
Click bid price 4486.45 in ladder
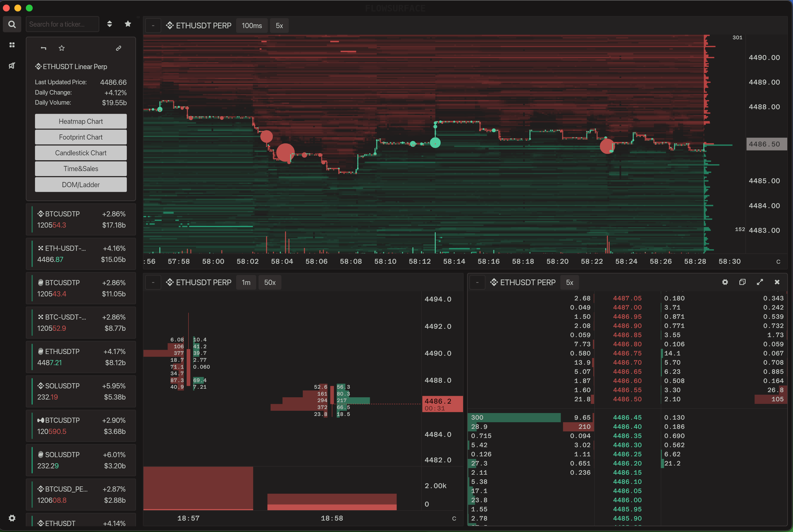click(627, 417)
